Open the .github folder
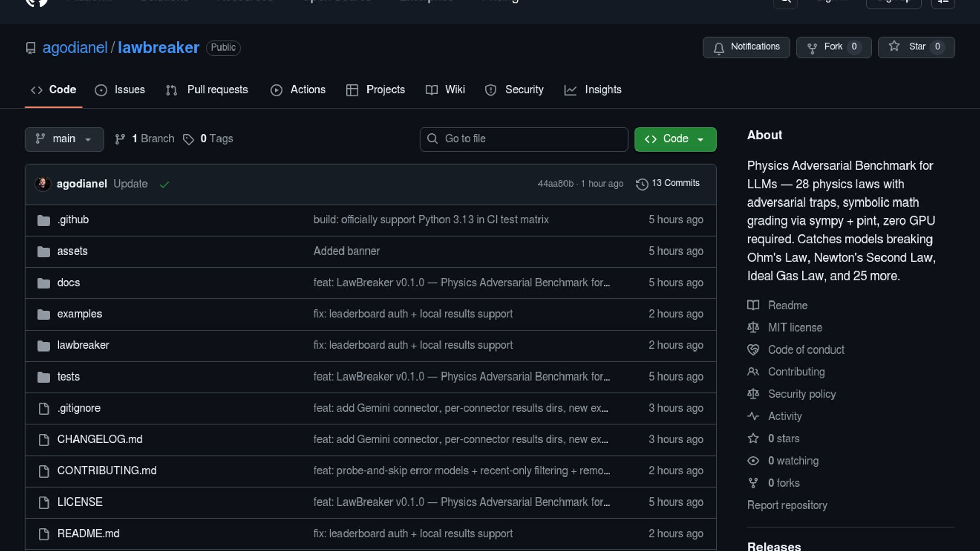This screenshot has width=980, height=551. (73, 220)
